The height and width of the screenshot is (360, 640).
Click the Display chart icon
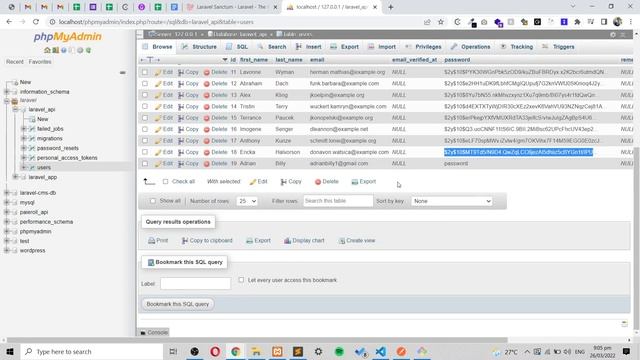click(x=287, y=240)
